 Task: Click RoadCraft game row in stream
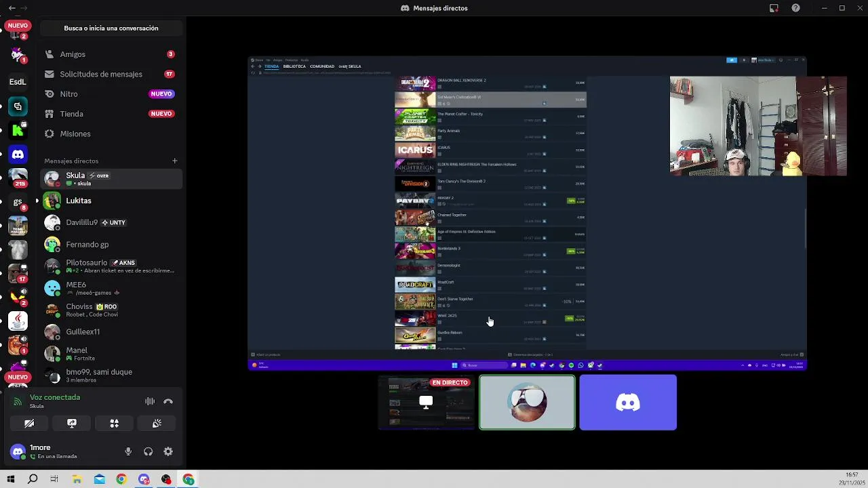click(490, 285)
